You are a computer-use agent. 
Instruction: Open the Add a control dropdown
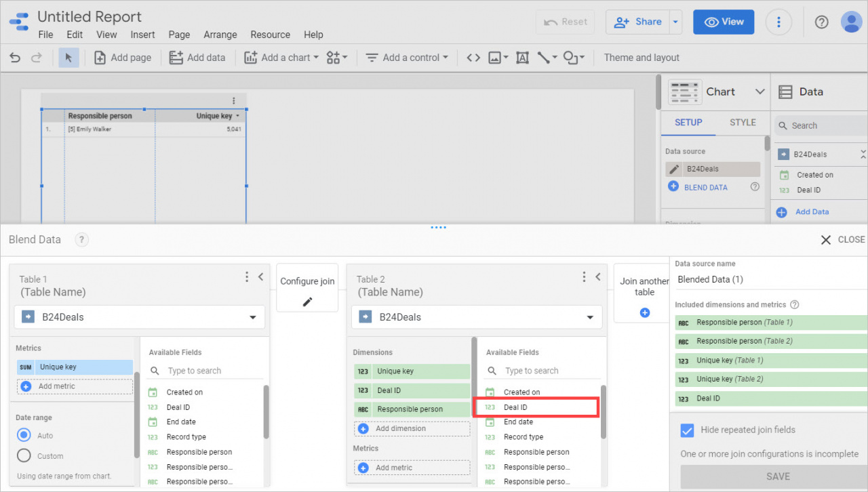coord(407,58)
